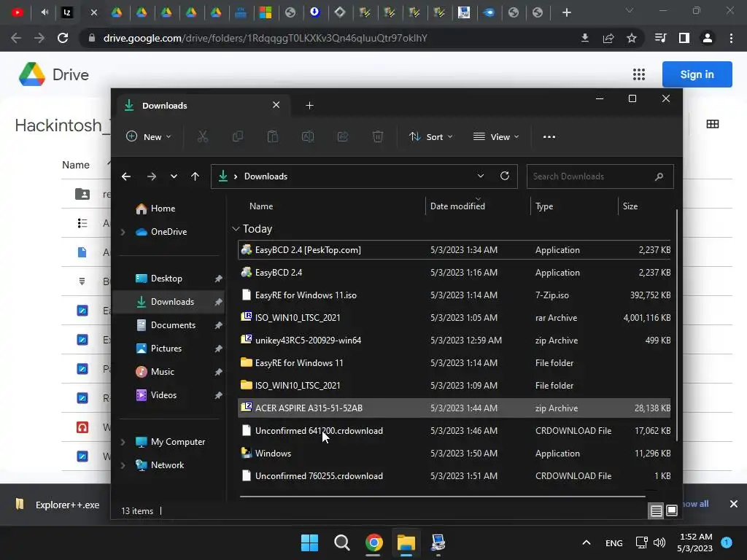The height and width of the screenshot is (560, 747).
Task: Go back with Explorer's back arrow
Action: (x=125, y=176)
